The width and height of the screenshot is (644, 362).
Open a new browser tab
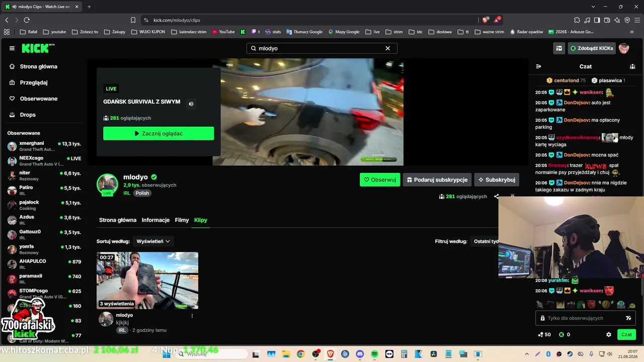pos(89,7)
